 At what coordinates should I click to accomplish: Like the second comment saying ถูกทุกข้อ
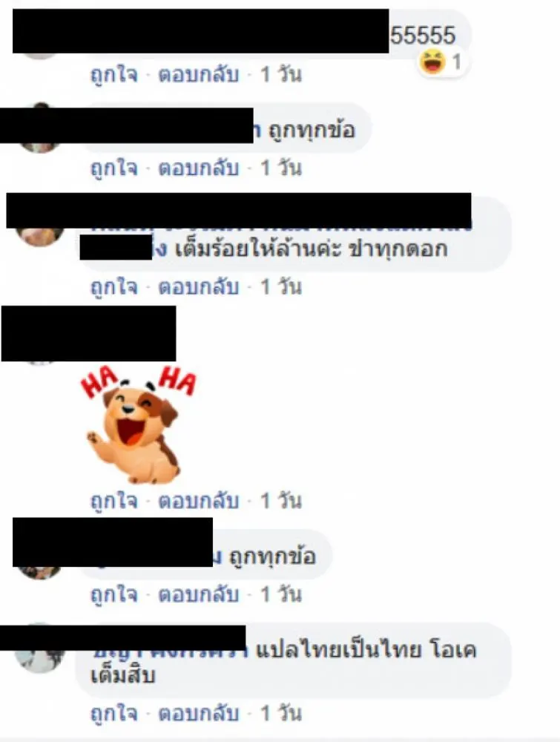pyautogui.click(x=114, y=168)
